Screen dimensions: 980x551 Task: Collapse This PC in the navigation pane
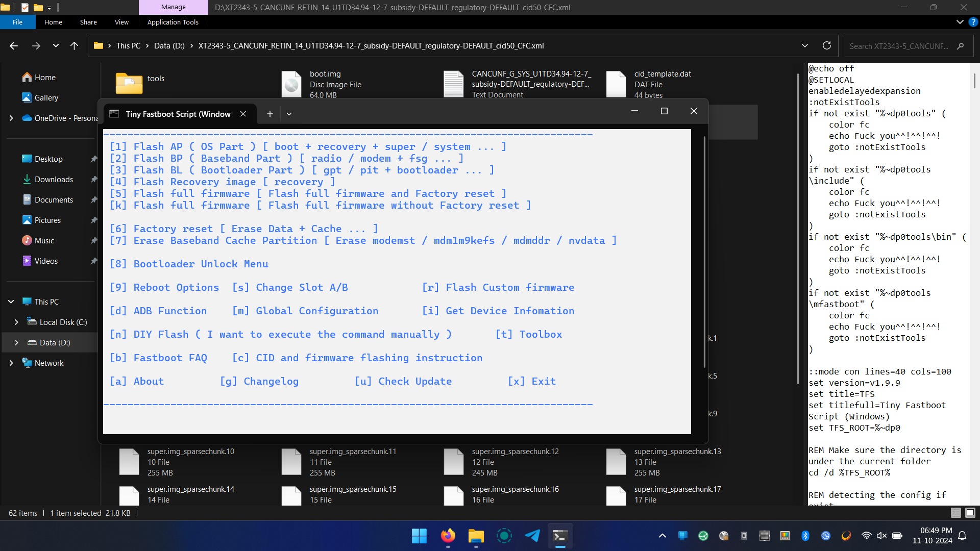tap(11, 301)
